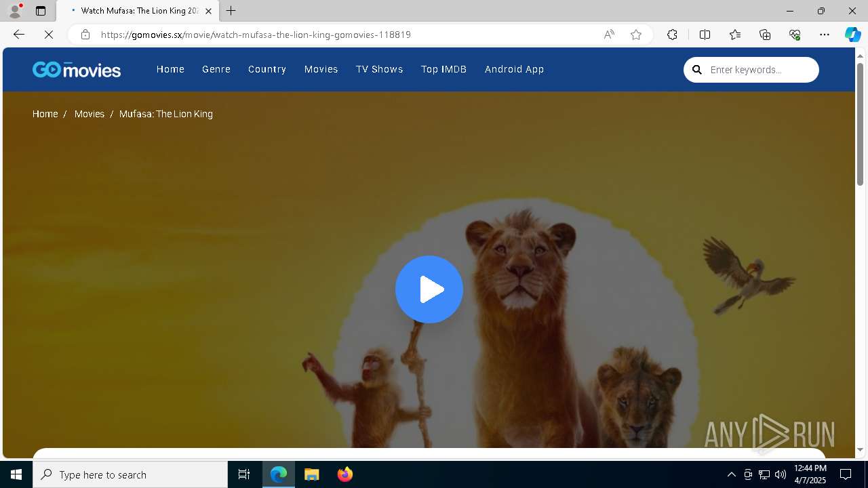Play the Mufasa movie video
The height and width of the screenshot is (488, 868).
tap(429, 289)
